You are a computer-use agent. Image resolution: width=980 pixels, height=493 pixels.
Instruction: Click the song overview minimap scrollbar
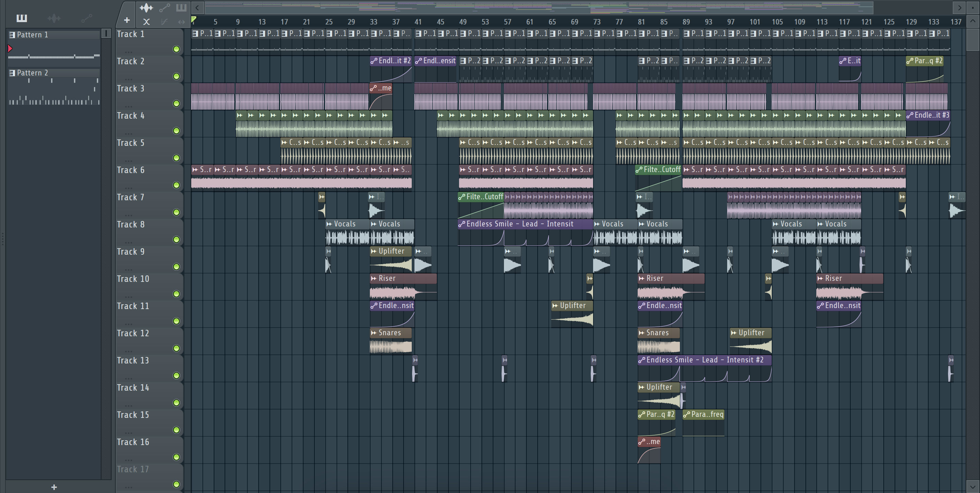[539, 7]
